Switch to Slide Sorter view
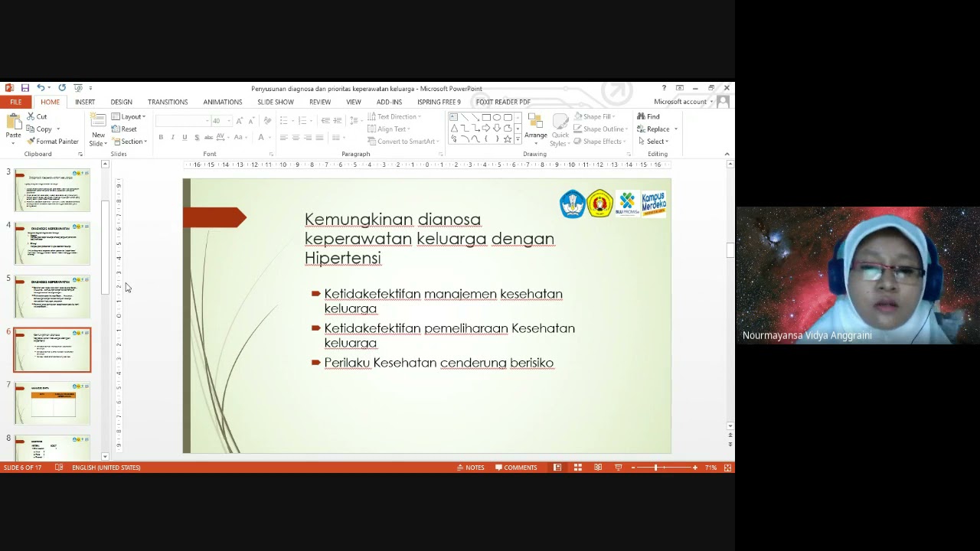Image resolution: width=980 pixels, height=551 pixels. coord(578,468)
